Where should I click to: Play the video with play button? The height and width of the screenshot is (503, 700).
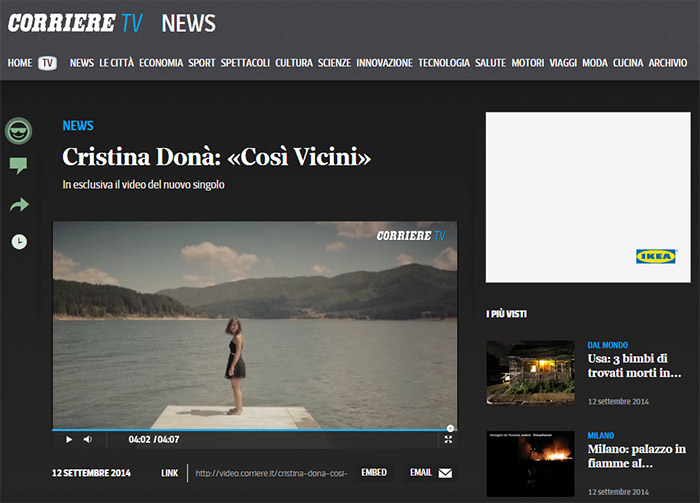[x=69, y=440]
